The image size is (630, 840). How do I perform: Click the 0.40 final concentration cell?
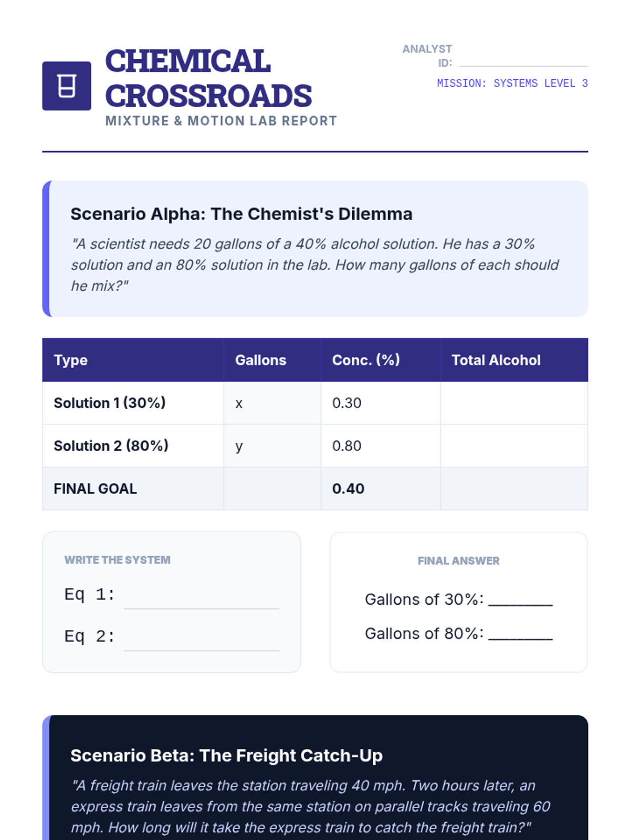348,489
